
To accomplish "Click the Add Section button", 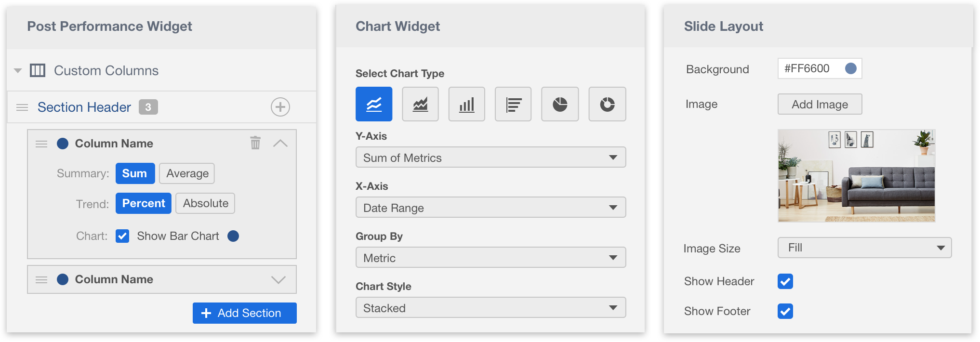I will (x=245, y=313).
